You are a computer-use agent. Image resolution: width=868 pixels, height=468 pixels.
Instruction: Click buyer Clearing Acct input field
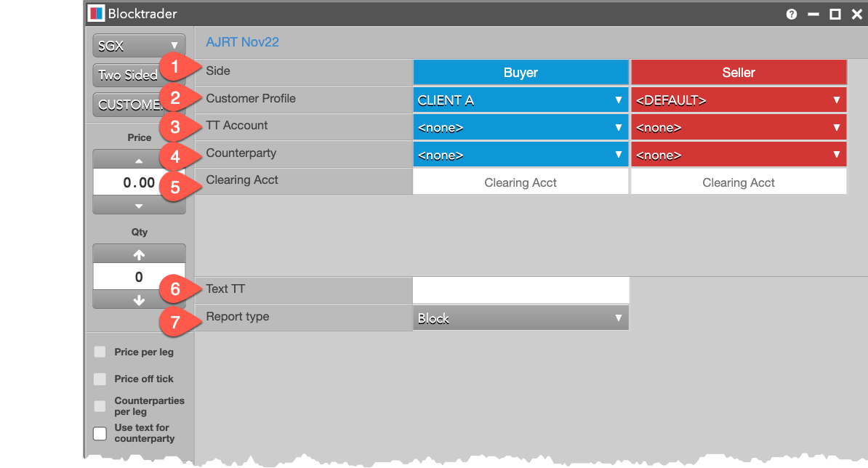pos(520,182)
